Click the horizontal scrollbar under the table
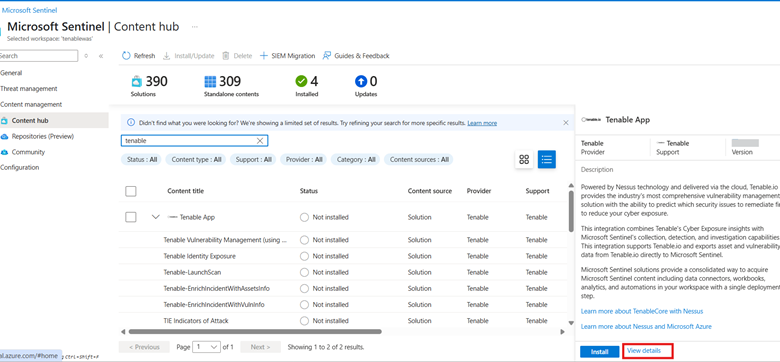The height and width of the screenshot is (362, 780). click(255, 331)
